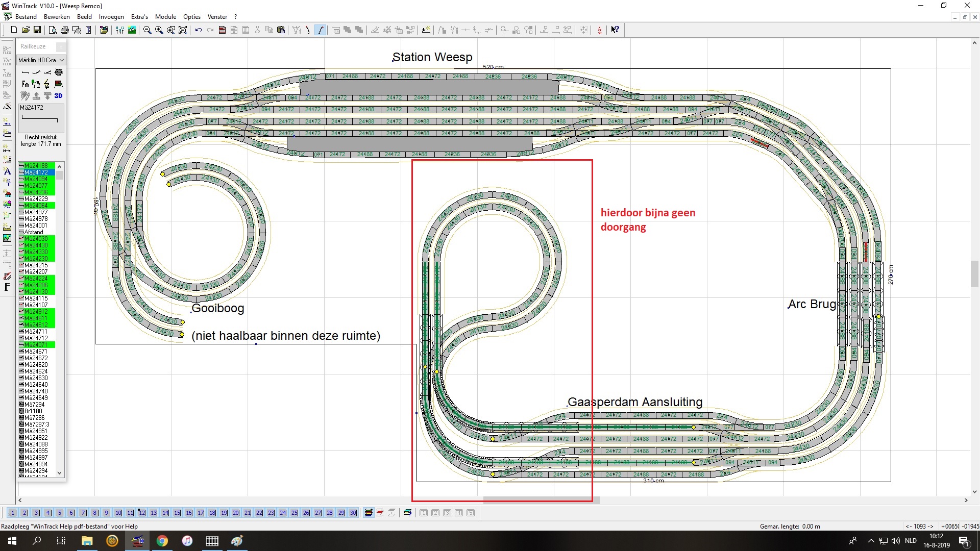
Task: Open the Märklin H0 C-rail system dropdown
Action: point(41,60)
